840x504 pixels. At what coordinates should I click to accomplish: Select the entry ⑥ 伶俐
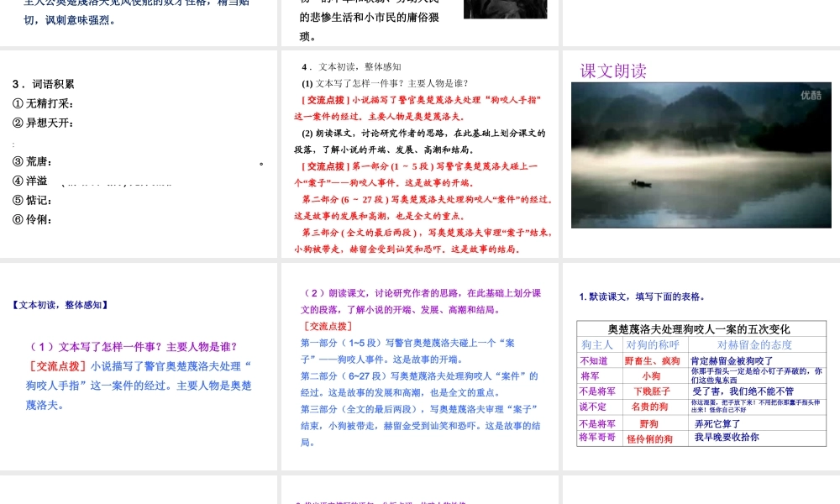pos(32,219)
